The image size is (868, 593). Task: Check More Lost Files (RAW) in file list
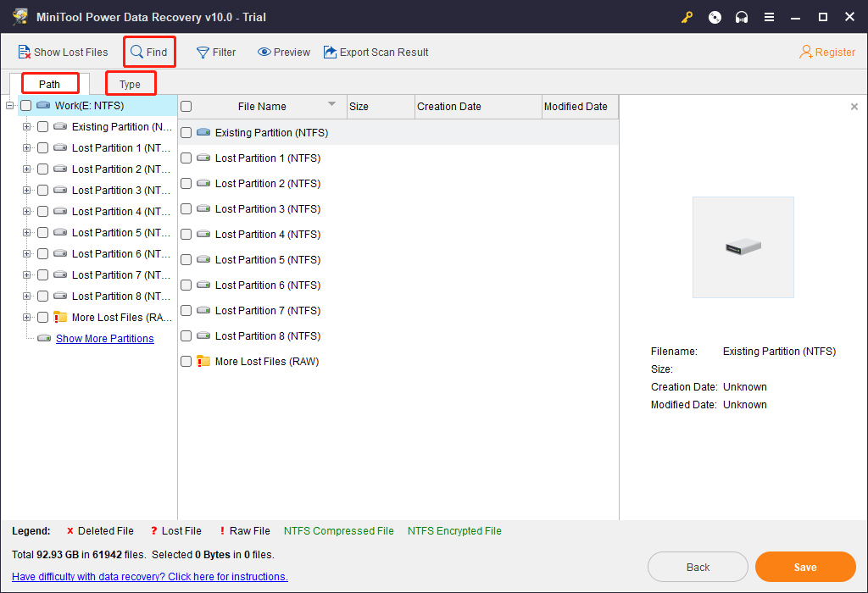(186, 361)
